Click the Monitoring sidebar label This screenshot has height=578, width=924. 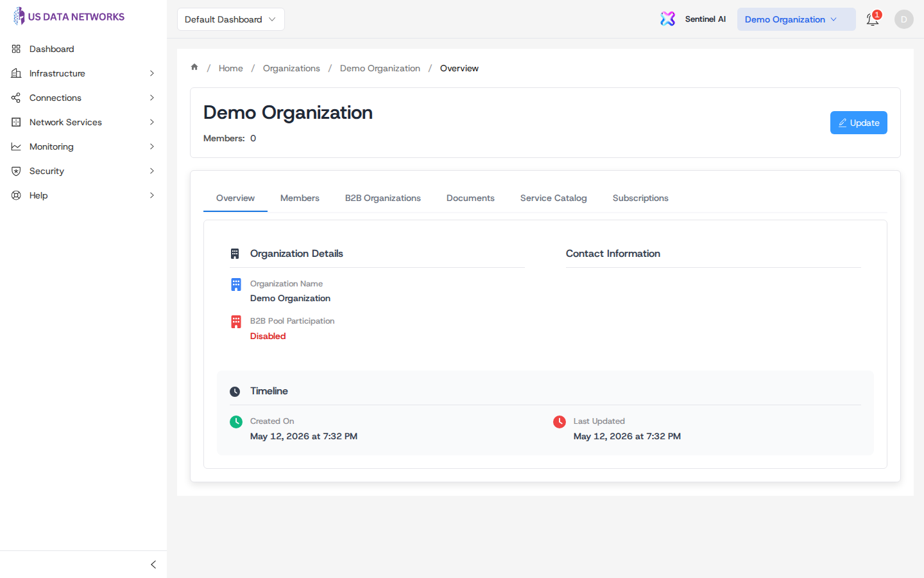tap(51, 146)
